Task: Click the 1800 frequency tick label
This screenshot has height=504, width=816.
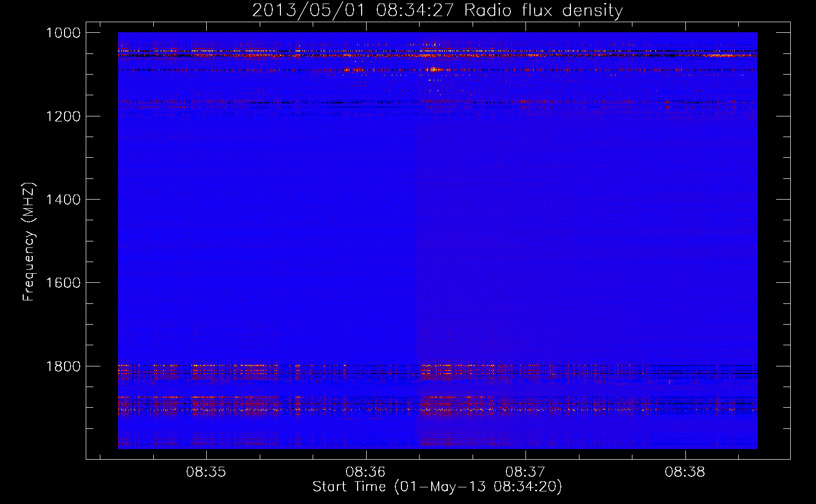Action: coord(63,366)
